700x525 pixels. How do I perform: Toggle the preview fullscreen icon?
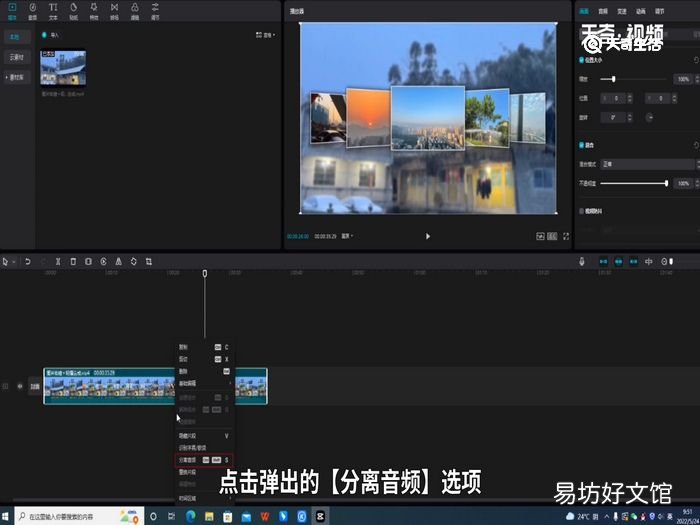(566, 236)
